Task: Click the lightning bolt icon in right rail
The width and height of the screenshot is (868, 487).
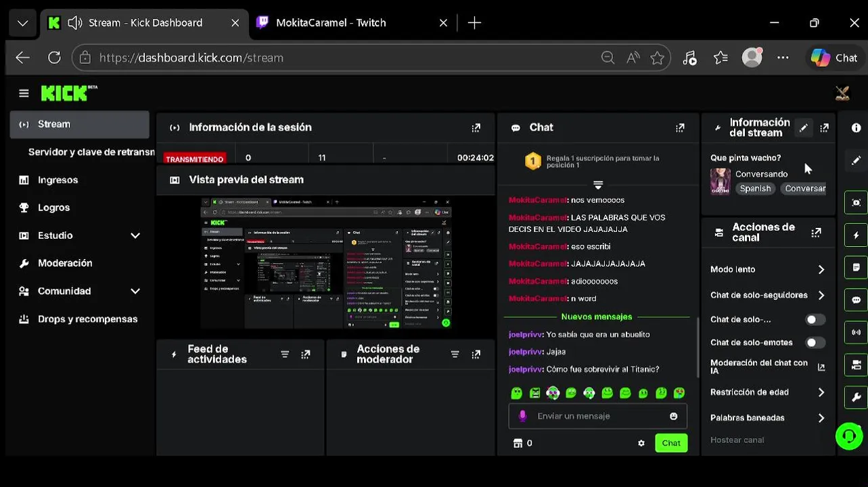Action: pyautogui.click(x=856, y=235)
